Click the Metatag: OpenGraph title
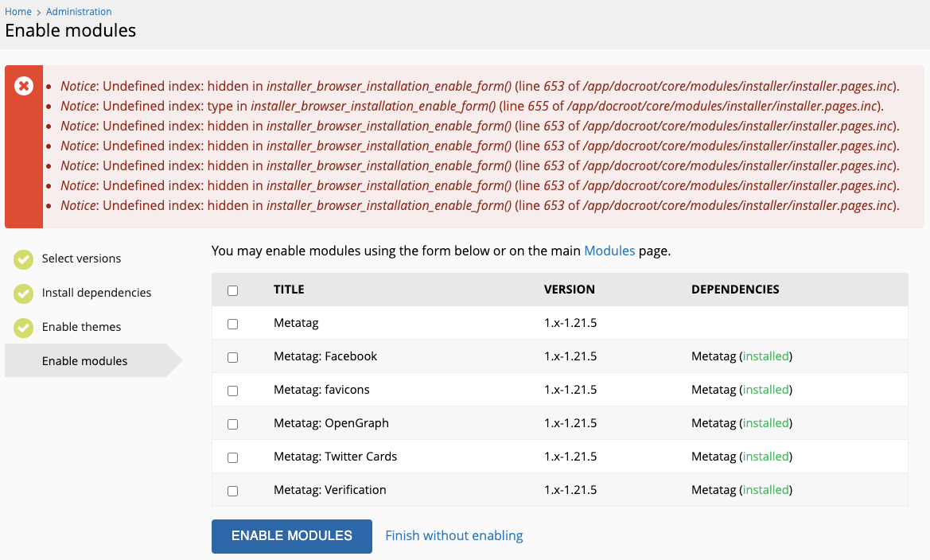The height and width of the screenshot is (560, 930). 331,423
